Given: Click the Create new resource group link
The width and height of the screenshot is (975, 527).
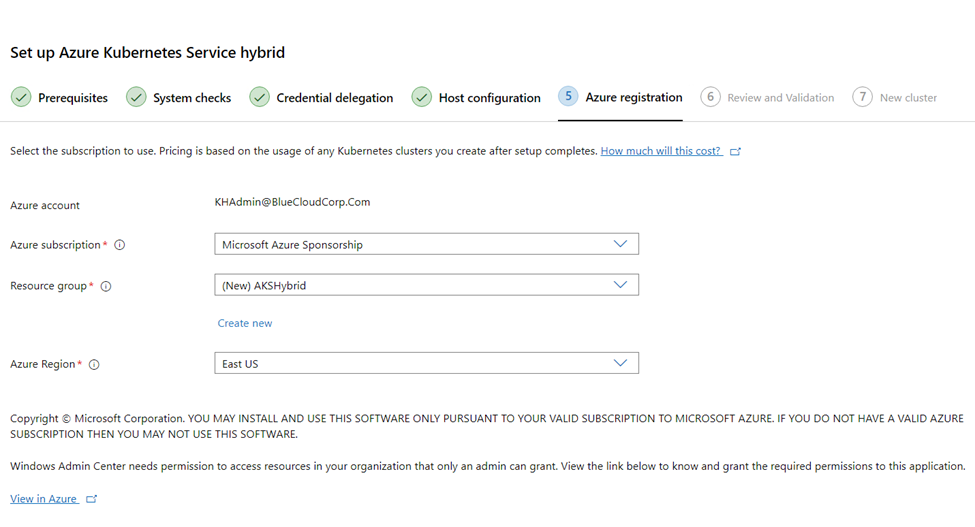Looking at the screenshot, I should coord(245,323).
